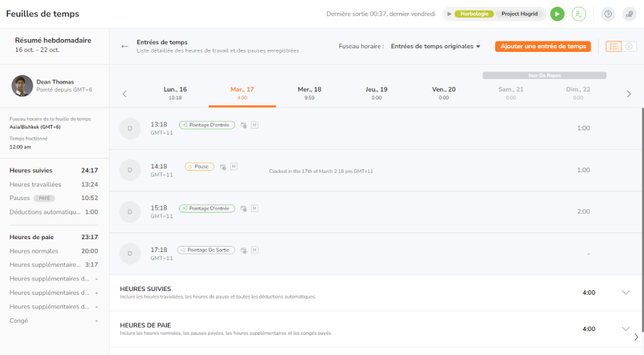Click the Pause tag at 14:18
Screen dimensions: 644x355
click(x=199, y=166)
